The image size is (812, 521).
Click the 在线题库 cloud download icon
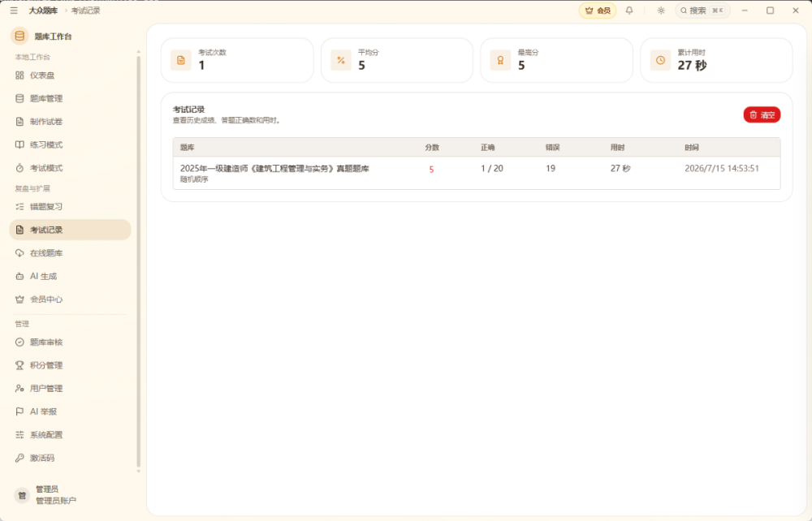pos(19,253)
